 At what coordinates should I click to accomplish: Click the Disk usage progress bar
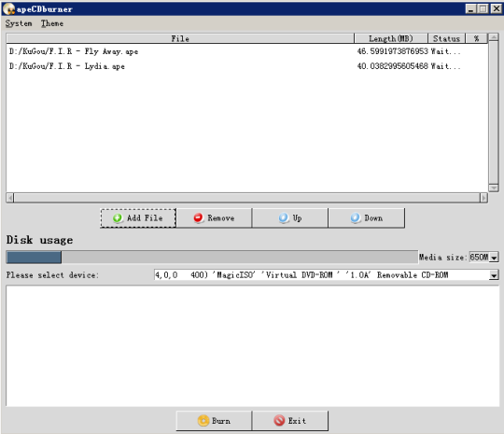pyautogui.click(x=212, y=258)
